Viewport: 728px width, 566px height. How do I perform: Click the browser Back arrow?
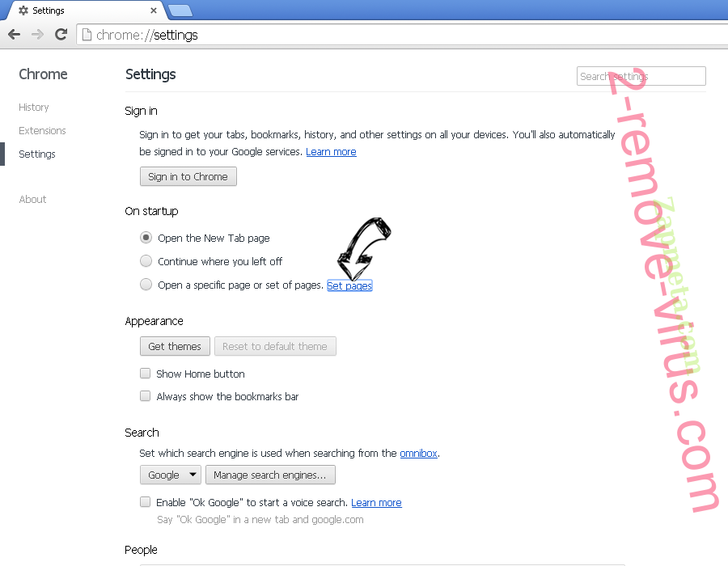tap(15, 34)
